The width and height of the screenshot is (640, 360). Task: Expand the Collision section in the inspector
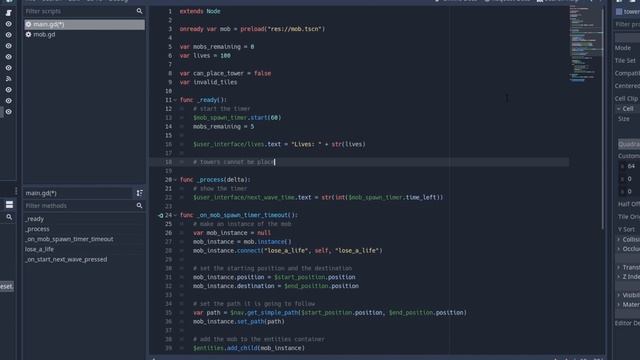coord(619,240)
